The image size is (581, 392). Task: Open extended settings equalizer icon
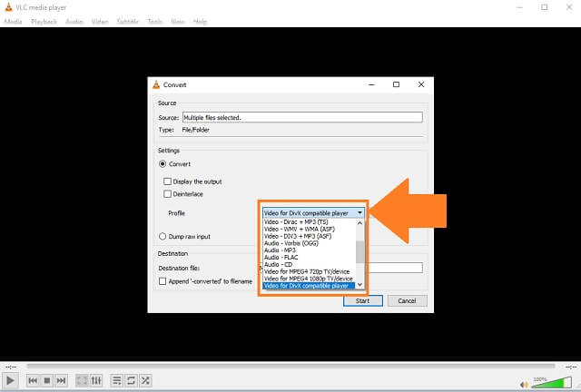(96, 380)
